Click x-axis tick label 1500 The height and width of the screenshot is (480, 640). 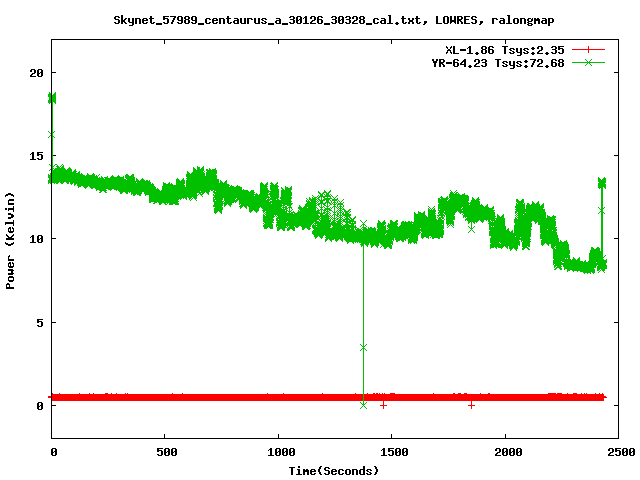[x=394, y=452]
